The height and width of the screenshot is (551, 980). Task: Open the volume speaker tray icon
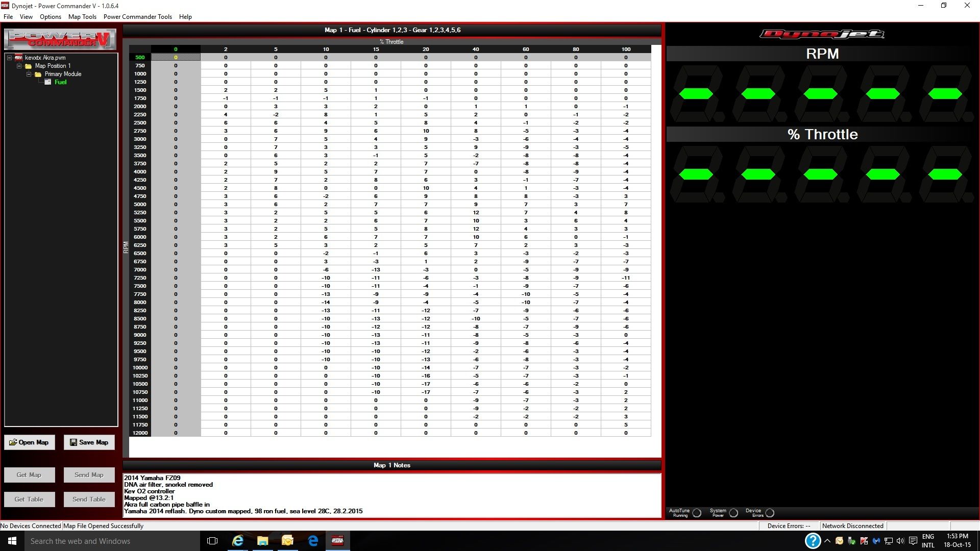coord(900,541)
